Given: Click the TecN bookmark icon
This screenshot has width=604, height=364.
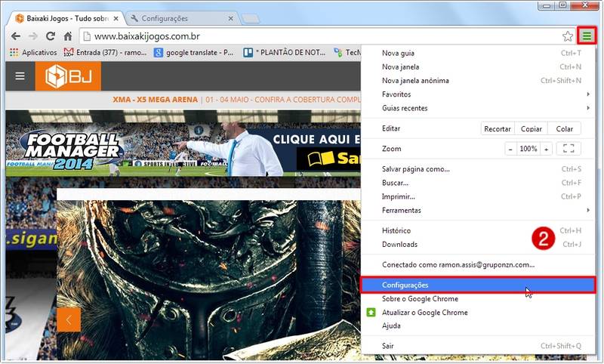Looking at the screenshot, I should 338,52.
